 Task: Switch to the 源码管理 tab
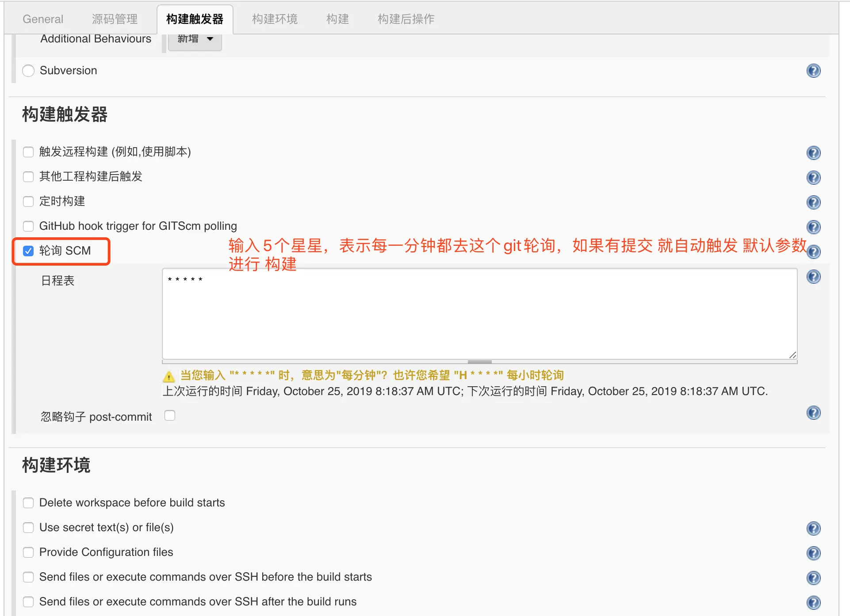115,19
